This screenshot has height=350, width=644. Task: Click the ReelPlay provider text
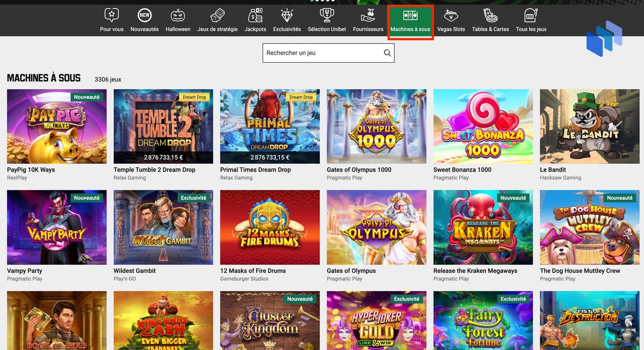[x=17, y=178]
